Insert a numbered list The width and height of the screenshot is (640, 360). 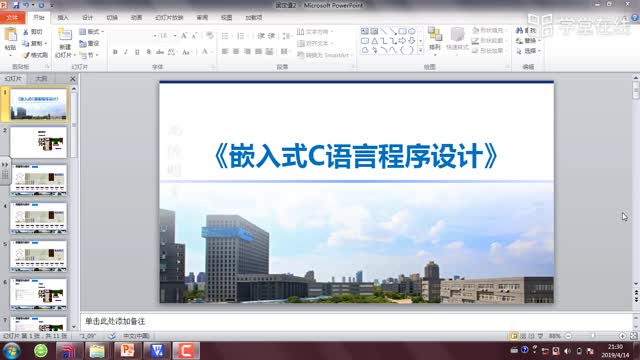(x=241, y=36)
